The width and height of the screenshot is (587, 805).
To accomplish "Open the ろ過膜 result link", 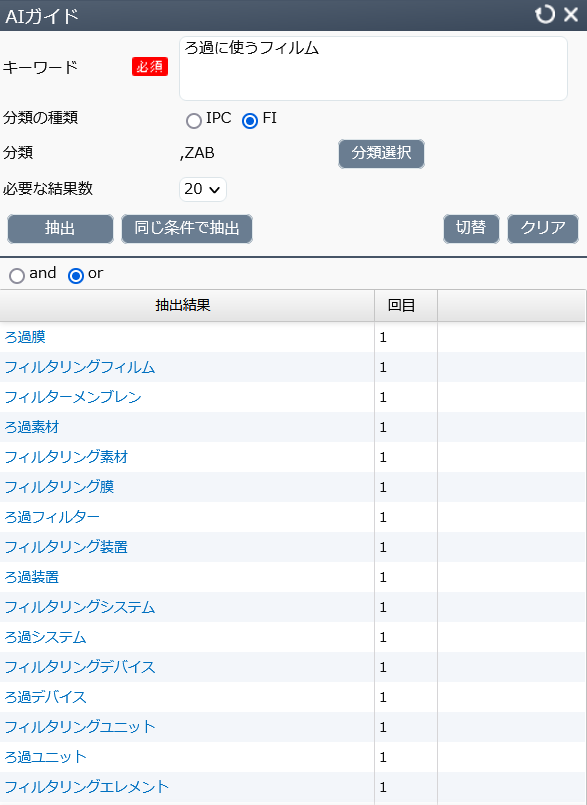I will (25, 337).
